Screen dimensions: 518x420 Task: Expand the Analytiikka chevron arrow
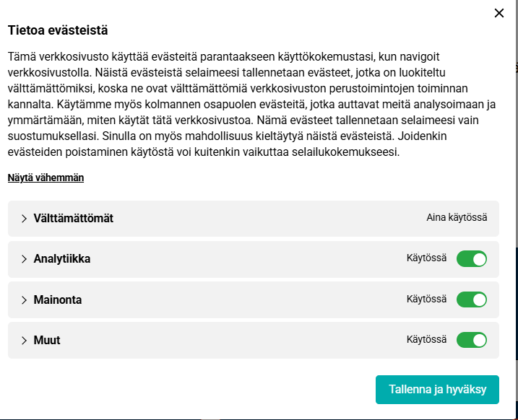24,259
